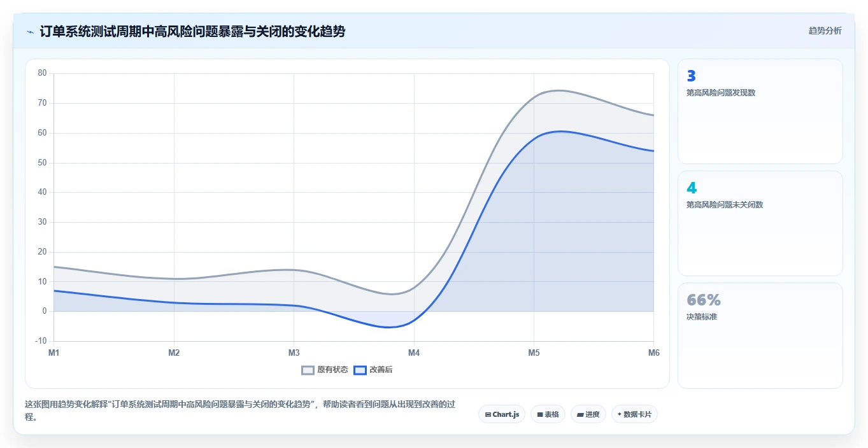Open the 第高风险问题发现数 card
This screenshot has width=868, height=448.
pos(760,111)
